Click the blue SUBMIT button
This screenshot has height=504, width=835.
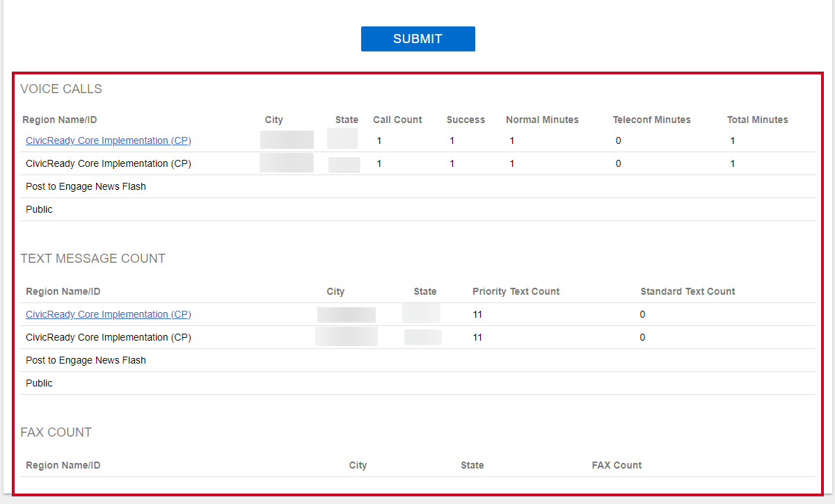[417, 39]
